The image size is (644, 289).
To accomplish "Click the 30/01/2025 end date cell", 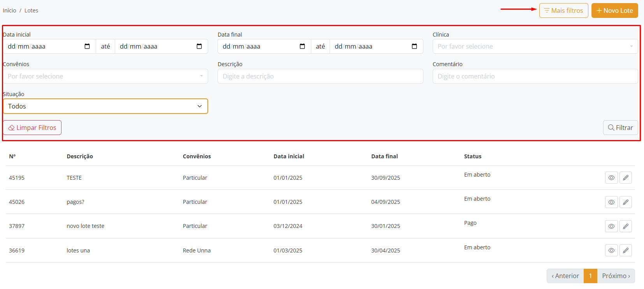I will pyautogui.click(x=386, y=226).
